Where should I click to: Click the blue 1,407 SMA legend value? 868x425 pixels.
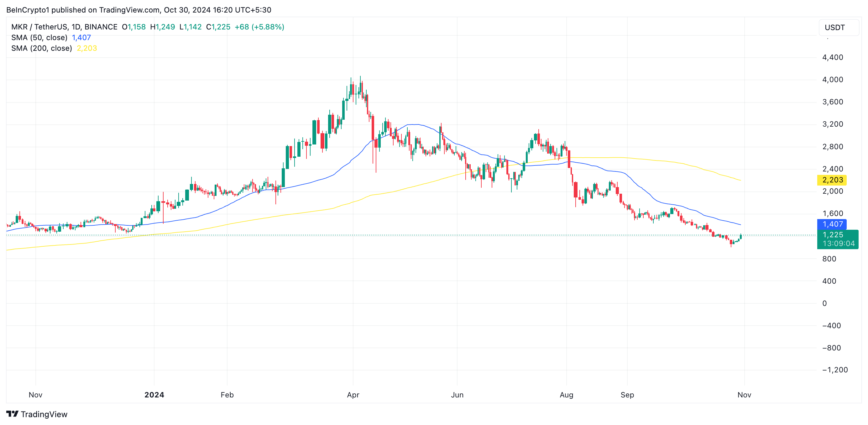81,38
